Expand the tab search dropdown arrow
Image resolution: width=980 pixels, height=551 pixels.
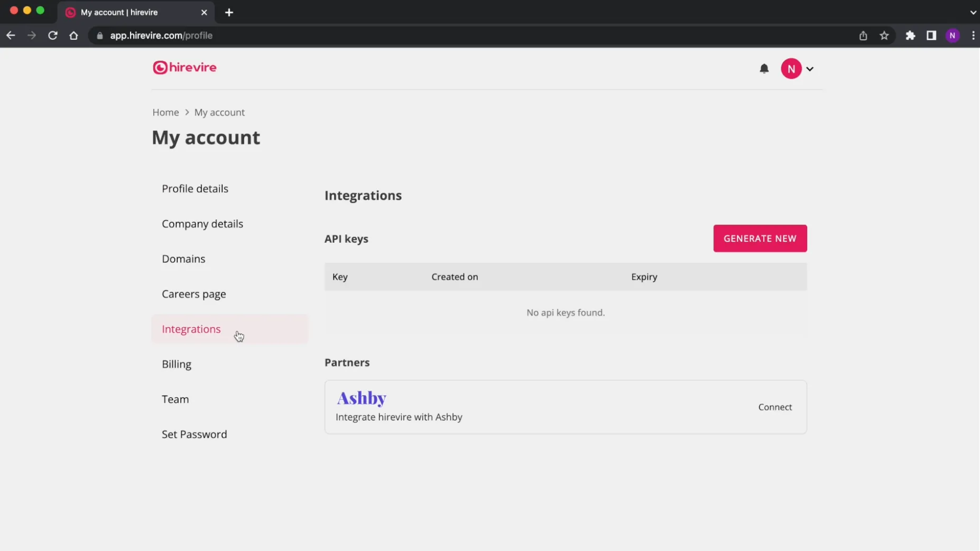click(x=973, y=12)
